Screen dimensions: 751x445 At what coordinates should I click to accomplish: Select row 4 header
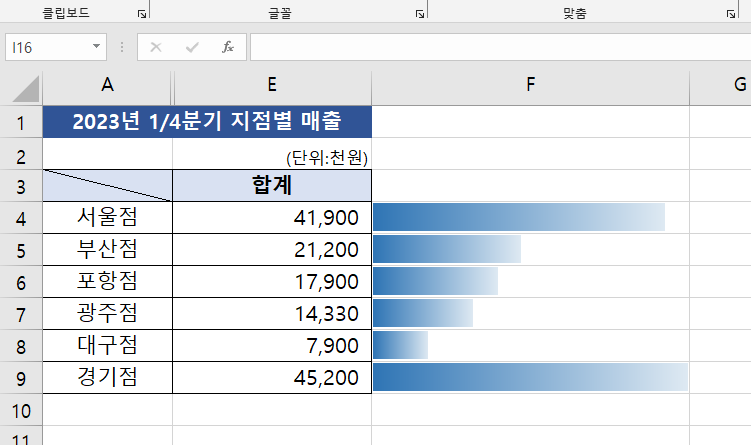tap(21, 218)
